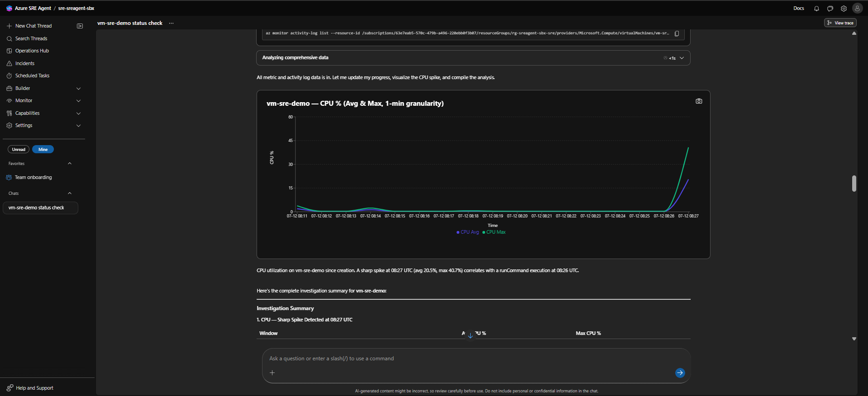The height and width of the screenshot is (396, 868).
Task: Click the Search Threads magnifier icon
Action: coord(9,38)
